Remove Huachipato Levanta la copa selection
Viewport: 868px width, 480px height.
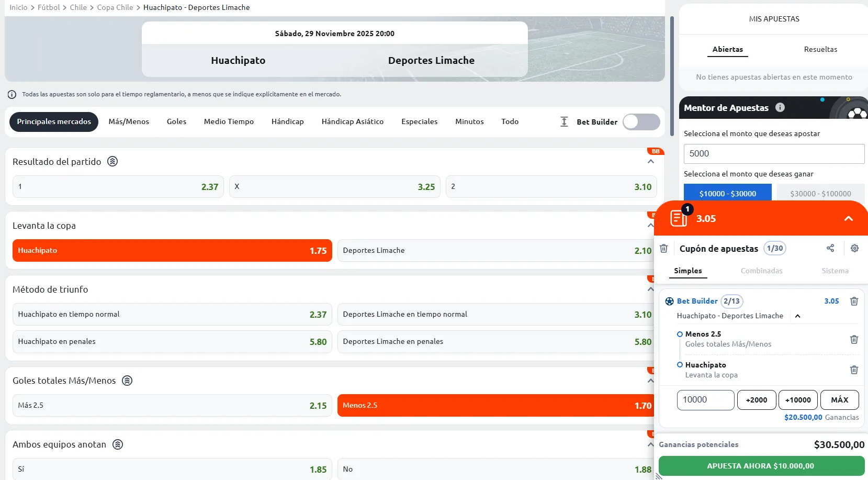(x=854, y=370)
